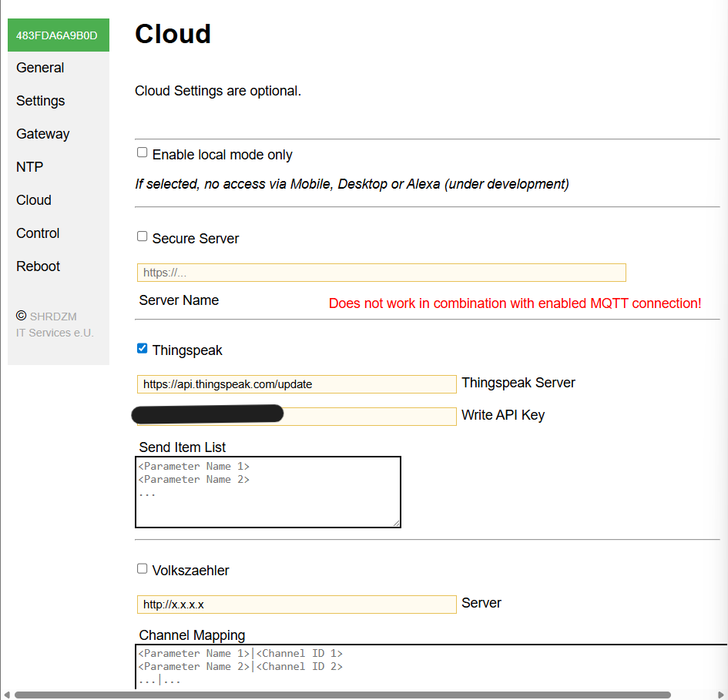The height and width of the screenshot is (700, 728).
Task: Go to the Settings sidebar item
Action: [x=41, y=101]
